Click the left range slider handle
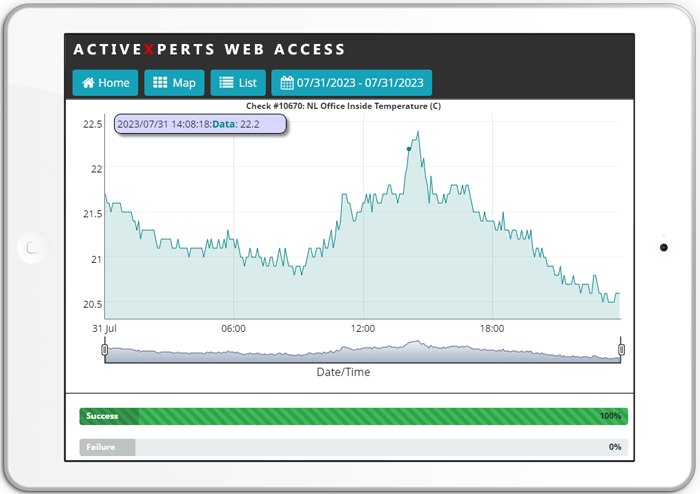This screenshot has width=700, height=494. (104, 349)
